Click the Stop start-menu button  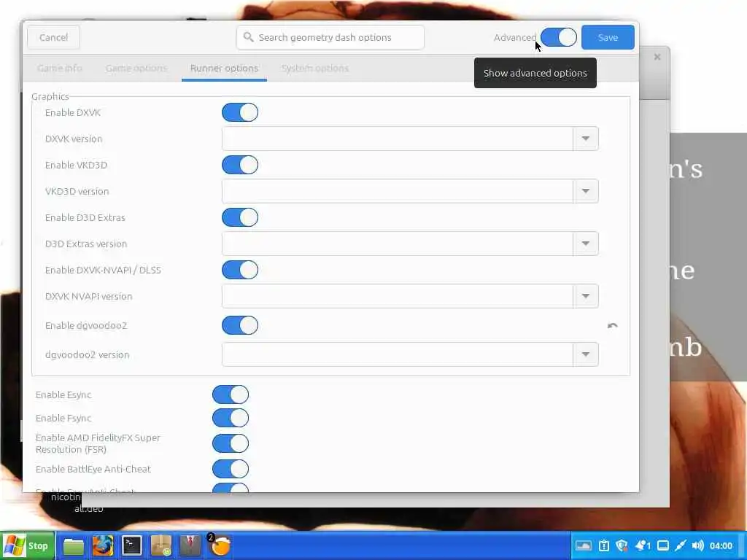27,545
